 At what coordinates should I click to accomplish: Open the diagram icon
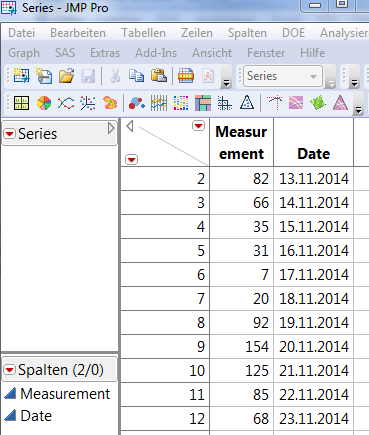pos(274,103)
